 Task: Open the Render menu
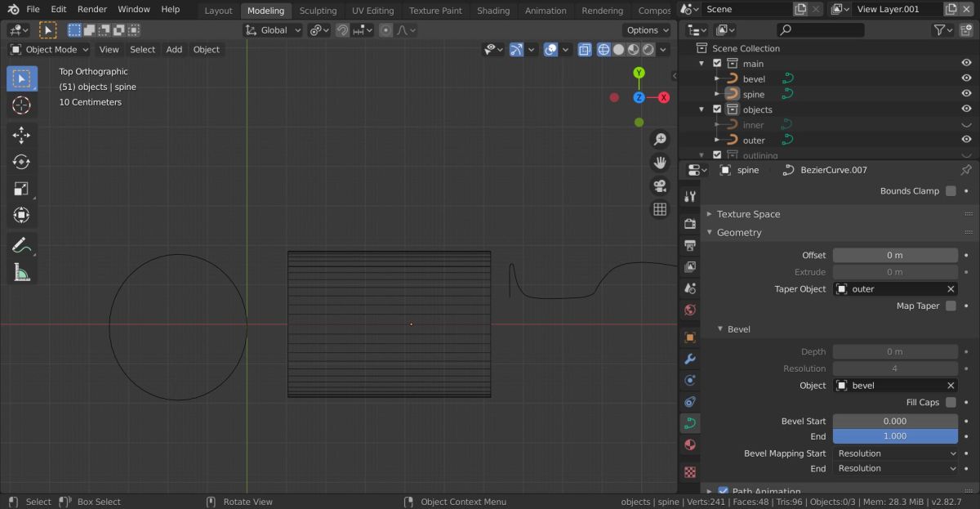92,9
